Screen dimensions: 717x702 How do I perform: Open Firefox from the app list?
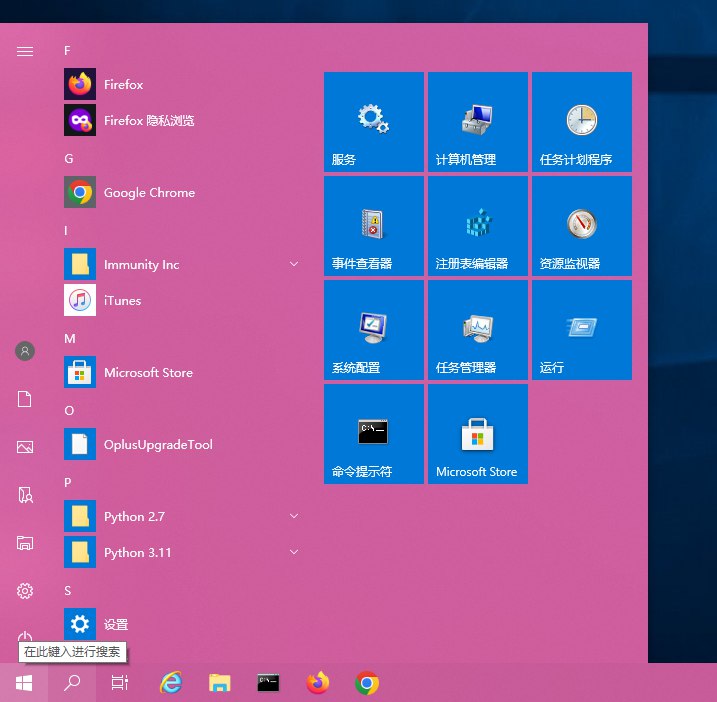coord(182,84)
